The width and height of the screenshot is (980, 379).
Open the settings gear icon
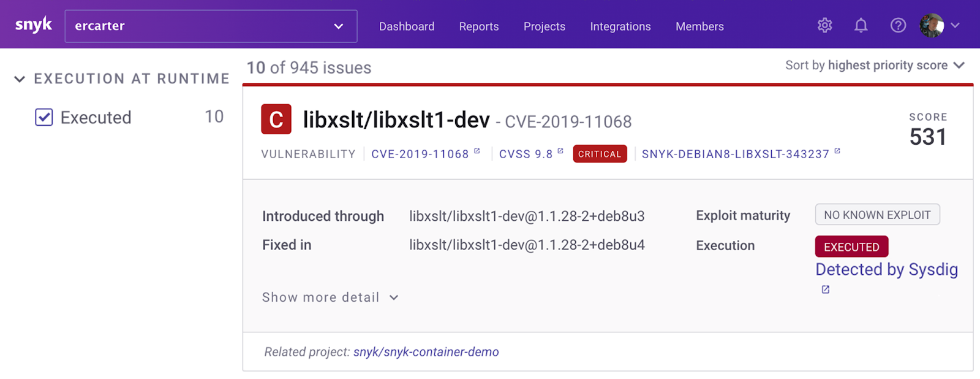point(824,25)
